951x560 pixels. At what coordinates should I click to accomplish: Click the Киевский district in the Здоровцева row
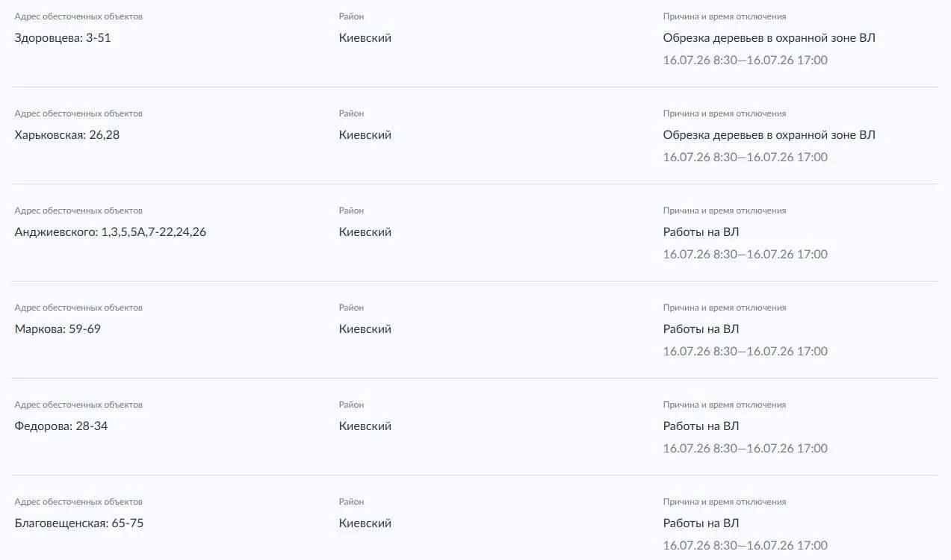coord(365,38)
